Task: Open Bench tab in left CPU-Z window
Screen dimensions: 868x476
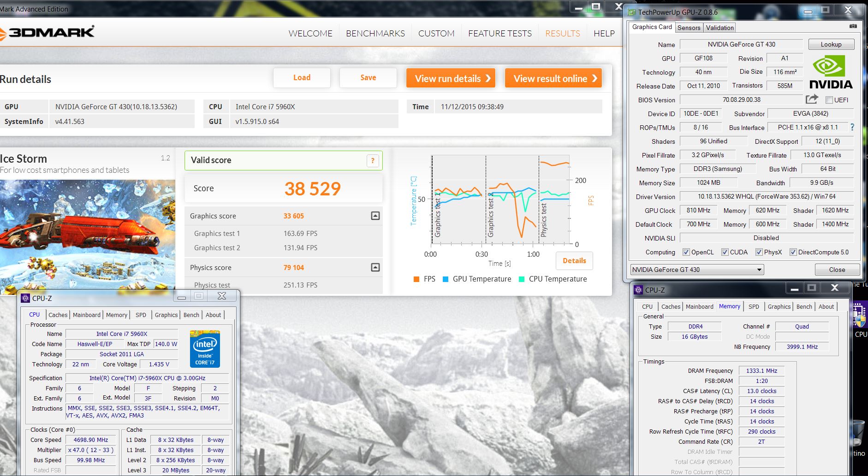Action: pos(191,315)
